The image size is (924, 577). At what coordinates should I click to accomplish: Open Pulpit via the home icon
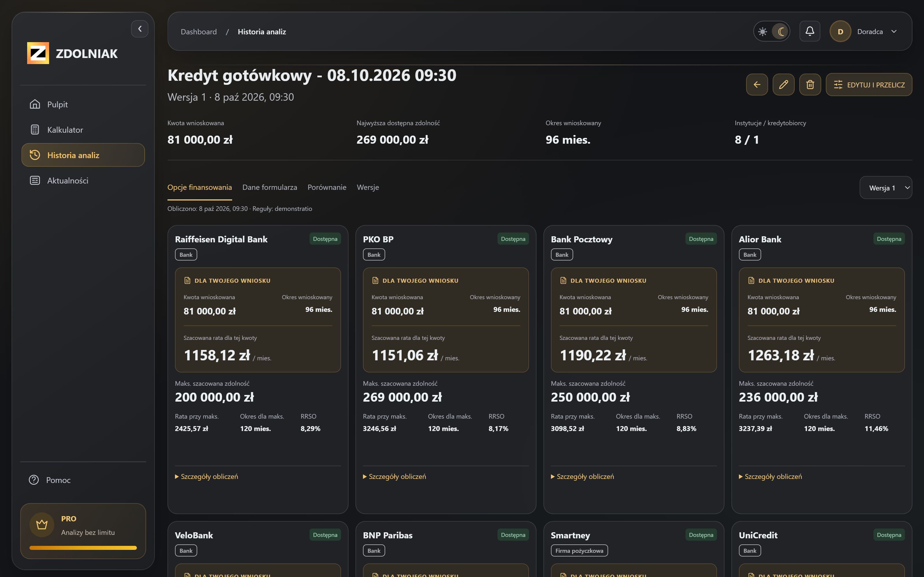point(35,104)
